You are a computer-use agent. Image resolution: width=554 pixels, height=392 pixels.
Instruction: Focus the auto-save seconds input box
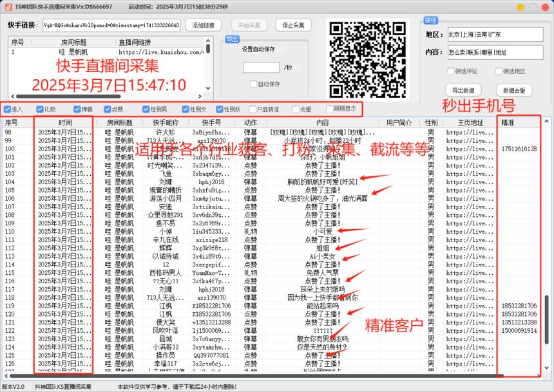261,67
